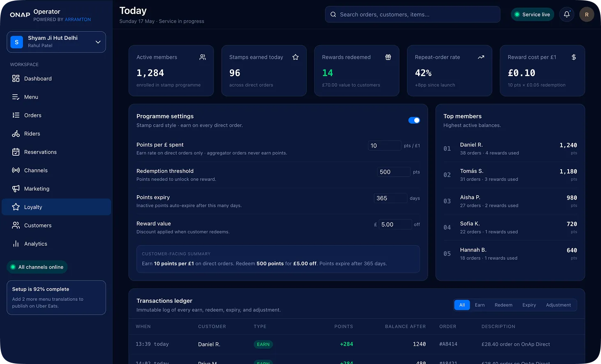Click the Analytics bar chart icon
The height and width of the screenshot is (364, 601).
click(16, 244)
